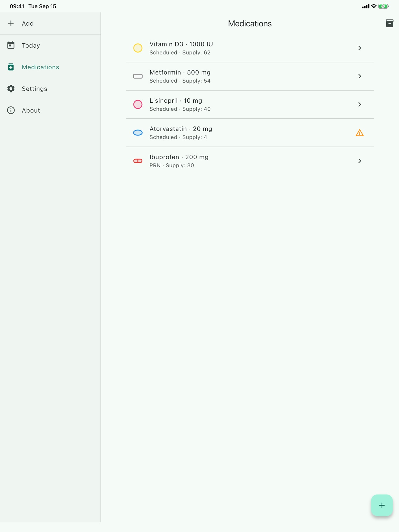Expand Lisinopril row chevron
Viewport: 399px width, 532px height.
[359, 104]
